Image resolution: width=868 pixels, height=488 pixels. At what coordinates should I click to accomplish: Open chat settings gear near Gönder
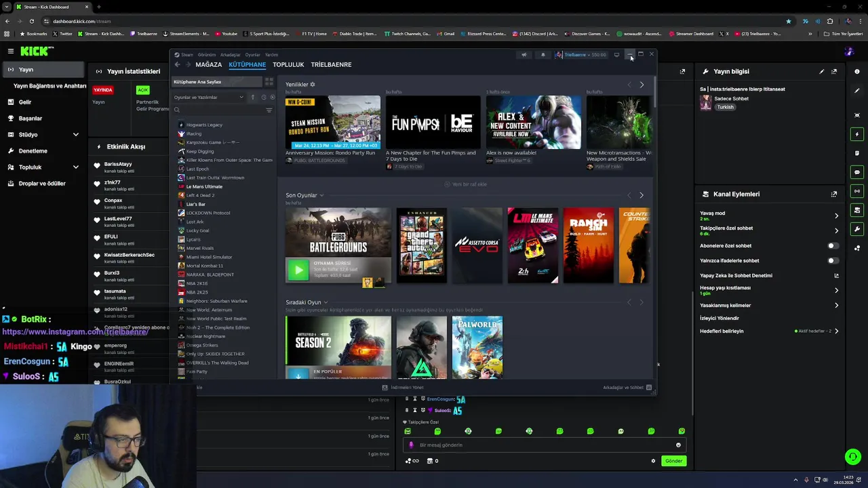point(653,461)
